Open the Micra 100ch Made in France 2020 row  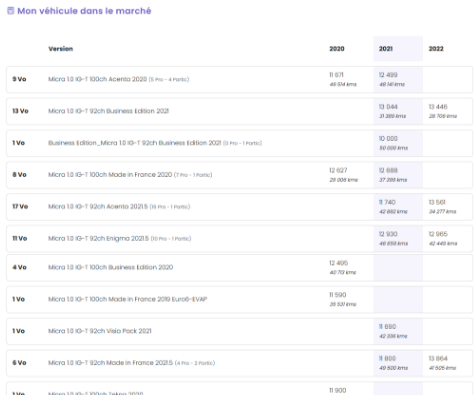tap(239, 175)
